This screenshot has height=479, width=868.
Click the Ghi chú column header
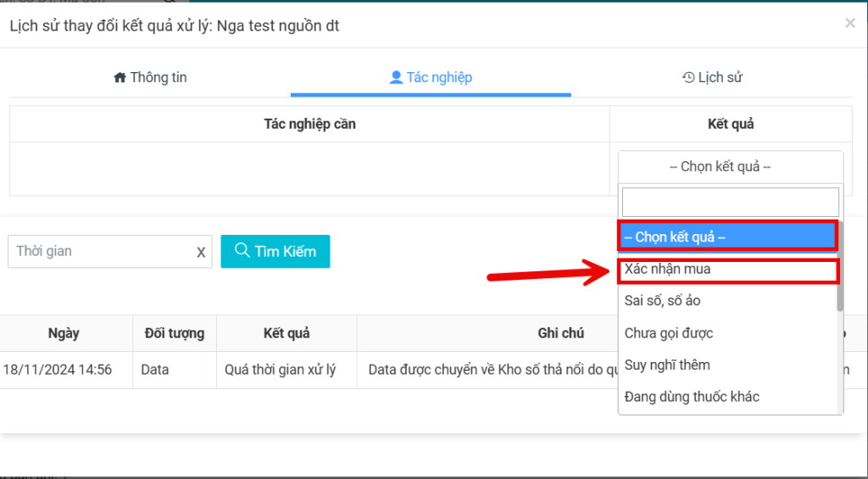click(560, 333)
